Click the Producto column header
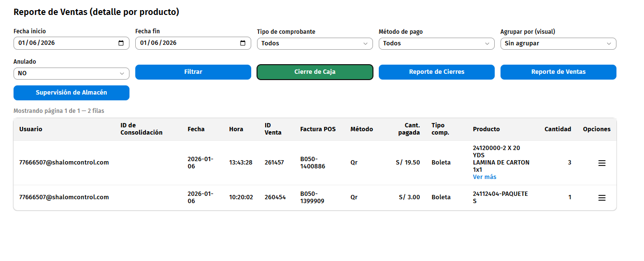 486,129
